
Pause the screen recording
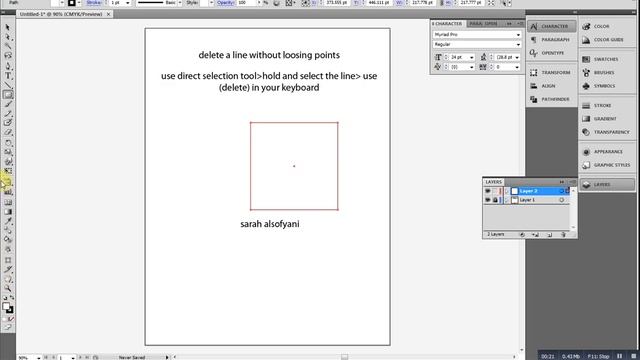click(619, 356)
